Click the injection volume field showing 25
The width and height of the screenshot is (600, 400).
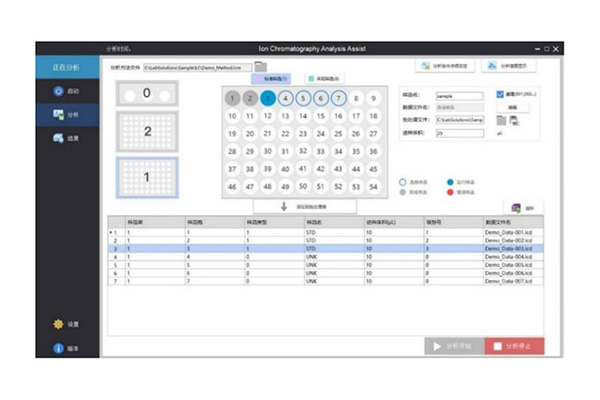coord(460,133)
